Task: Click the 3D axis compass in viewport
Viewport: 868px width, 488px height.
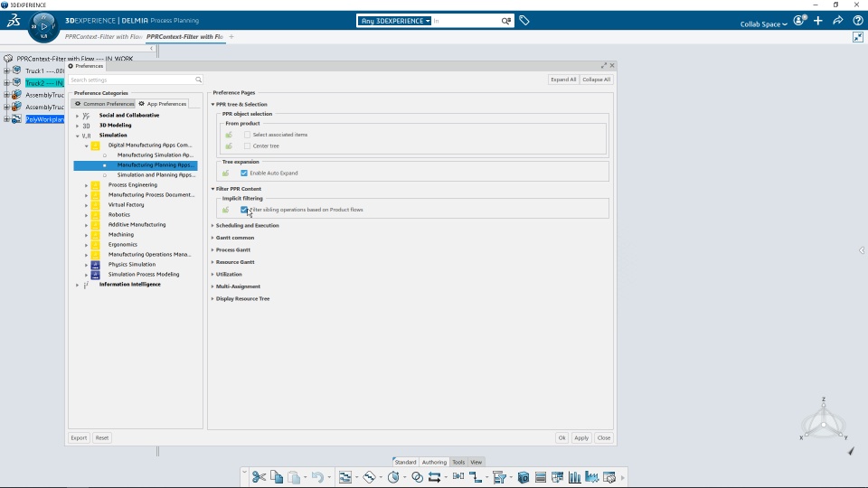Action: (x=824, y=420)
